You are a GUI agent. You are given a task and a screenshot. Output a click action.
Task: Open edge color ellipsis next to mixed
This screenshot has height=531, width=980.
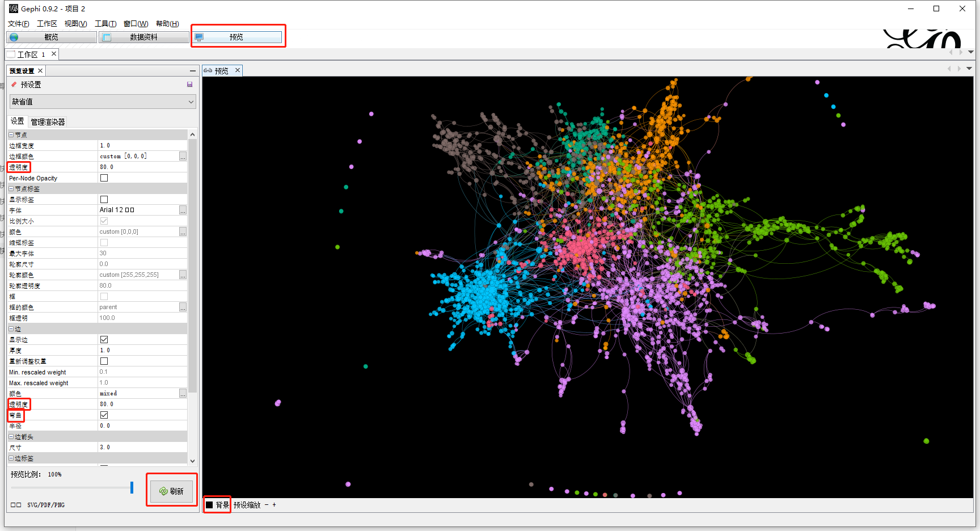coord(183,393)
